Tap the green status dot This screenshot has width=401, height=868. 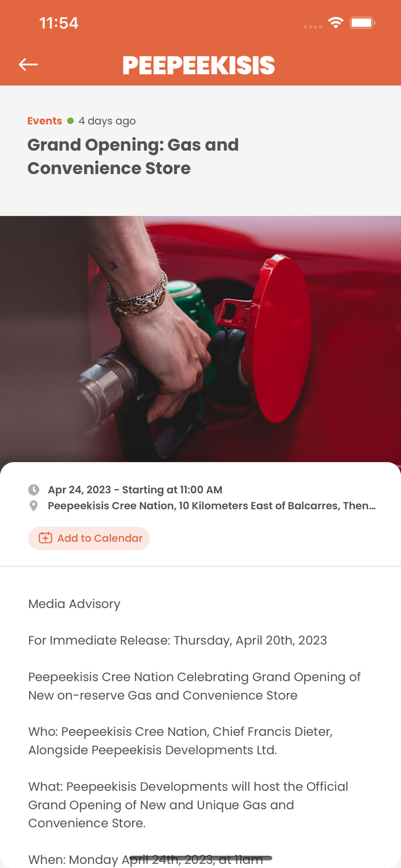pos(70,121)
